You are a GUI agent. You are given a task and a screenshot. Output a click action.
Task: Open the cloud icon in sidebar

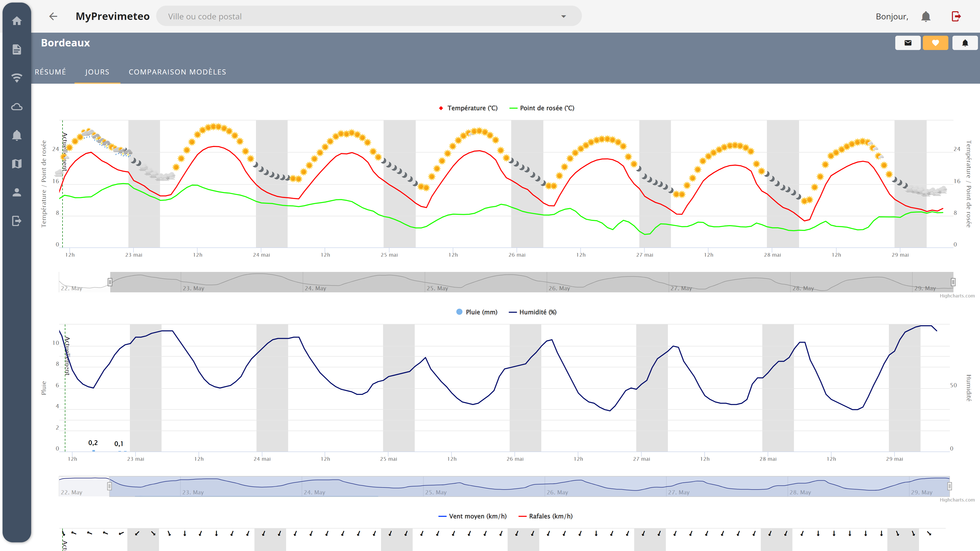tap(17, 107)
